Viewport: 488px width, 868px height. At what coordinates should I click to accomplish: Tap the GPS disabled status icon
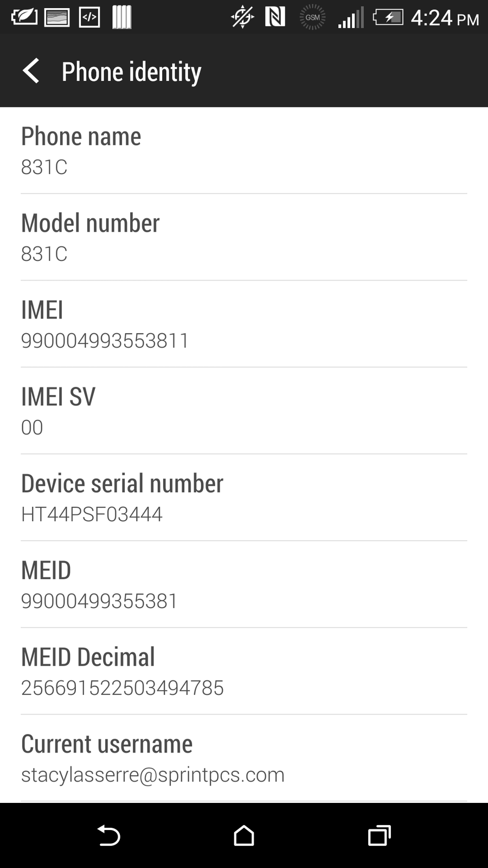[242, 17]
